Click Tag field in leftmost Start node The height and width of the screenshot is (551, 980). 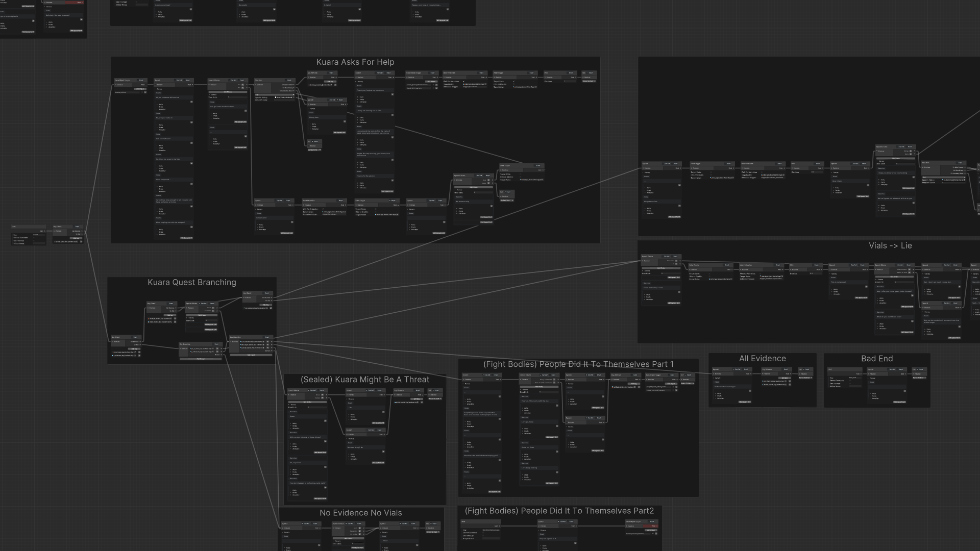point(39,235)
